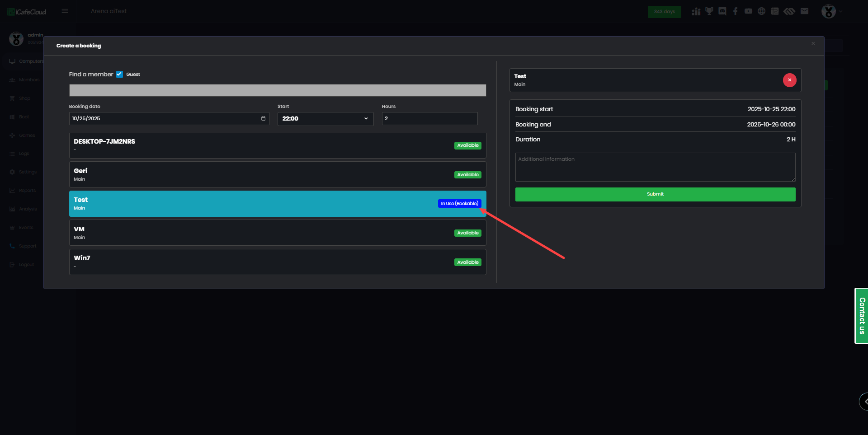Open Members in the sidebar

pos(29,80)
